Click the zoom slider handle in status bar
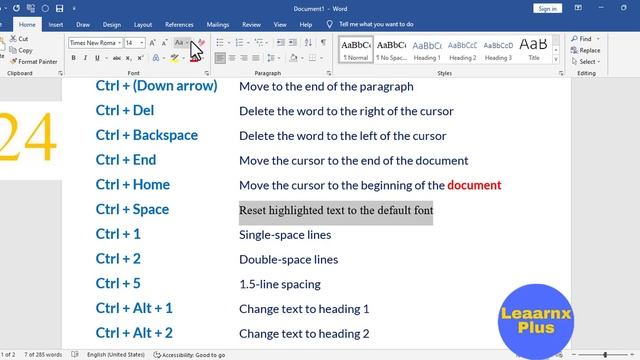Screen dimensions: 640x360 [x=605, y=355]
